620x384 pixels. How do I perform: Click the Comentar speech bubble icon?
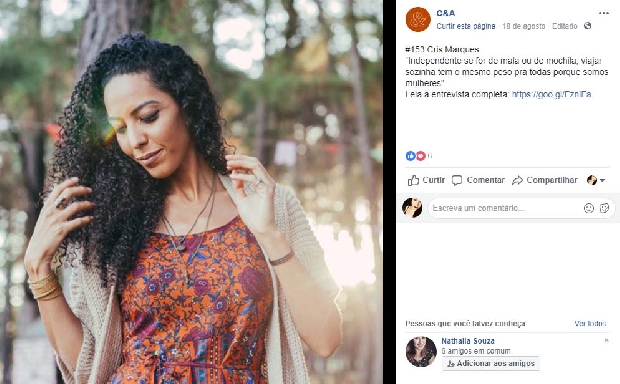(457, 180)
